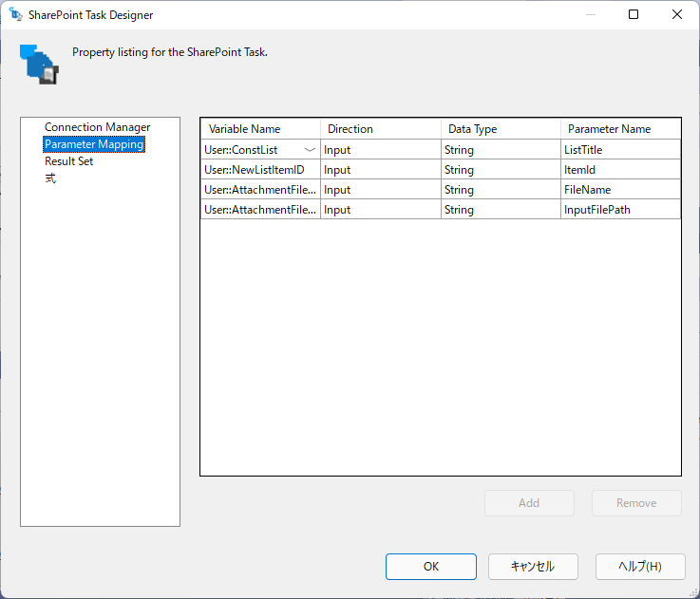This screenshot has width=700, height=599.
Task: Click the SharePoint Task header icon
Action: (39, 65)
